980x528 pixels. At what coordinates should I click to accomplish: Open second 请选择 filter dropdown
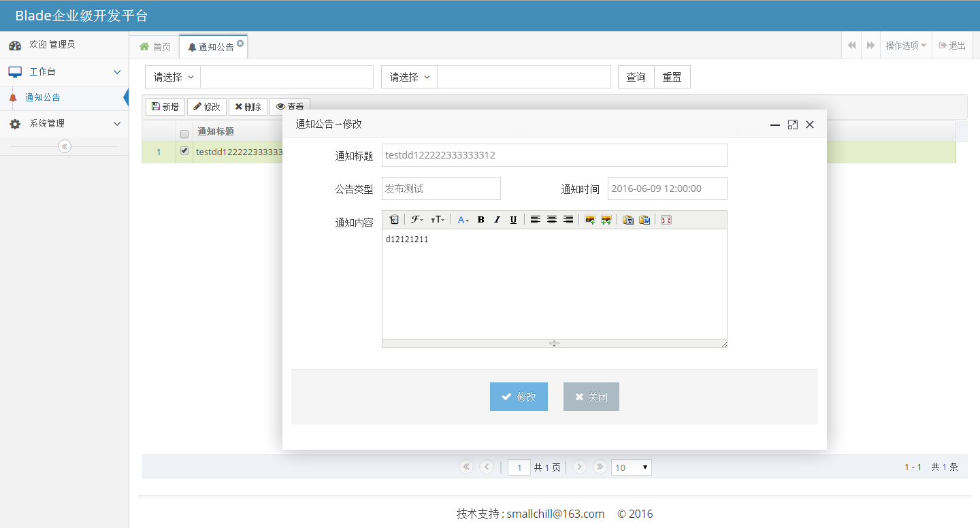(x=409, y=77)
